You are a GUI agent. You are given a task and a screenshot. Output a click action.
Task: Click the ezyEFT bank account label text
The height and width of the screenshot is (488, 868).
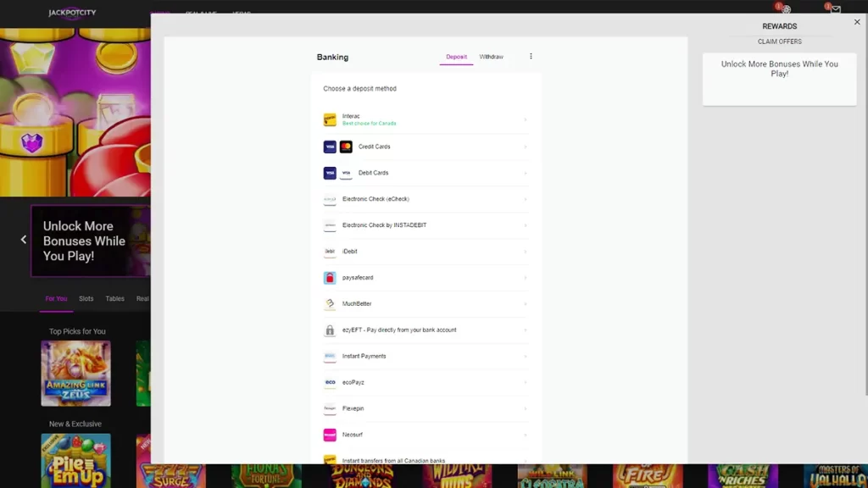[x=399, y=330]
